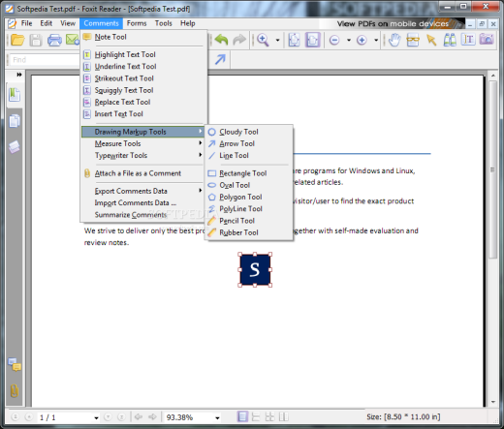Open the View menu
This screenshot has height=429, width=504.
pyautogui.click(x=68, y=23)
